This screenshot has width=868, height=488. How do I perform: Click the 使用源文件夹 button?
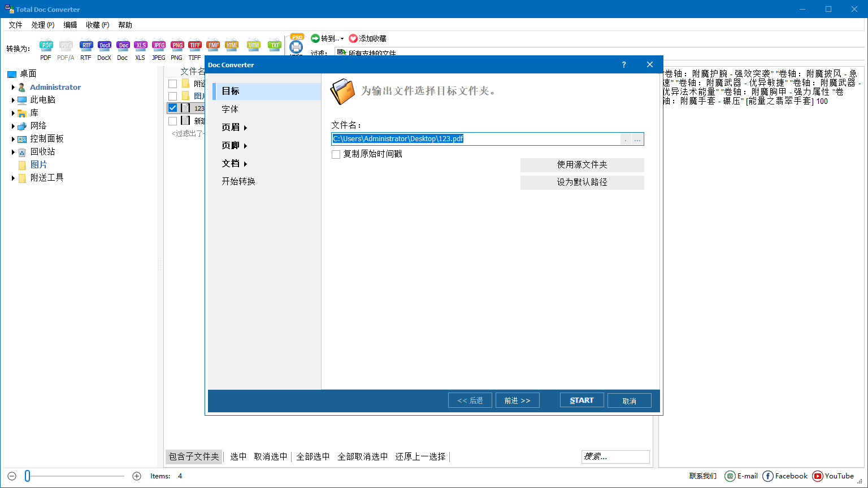tap(581, 165)
